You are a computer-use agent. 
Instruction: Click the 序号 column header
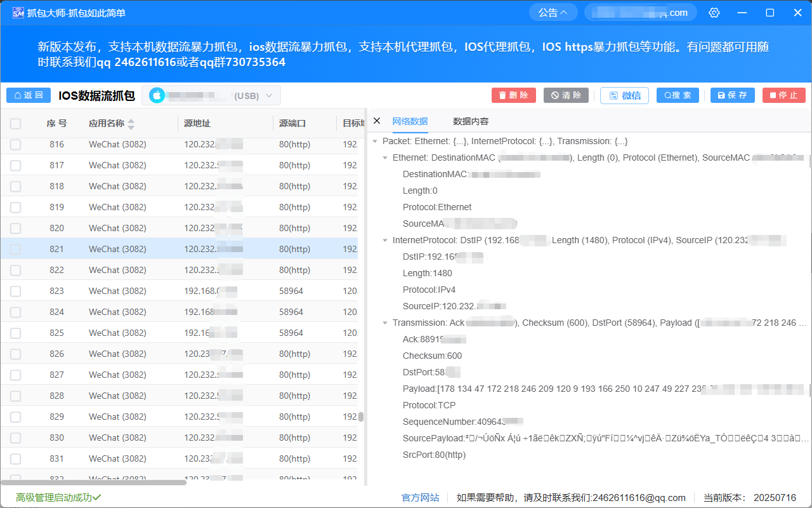56,123
